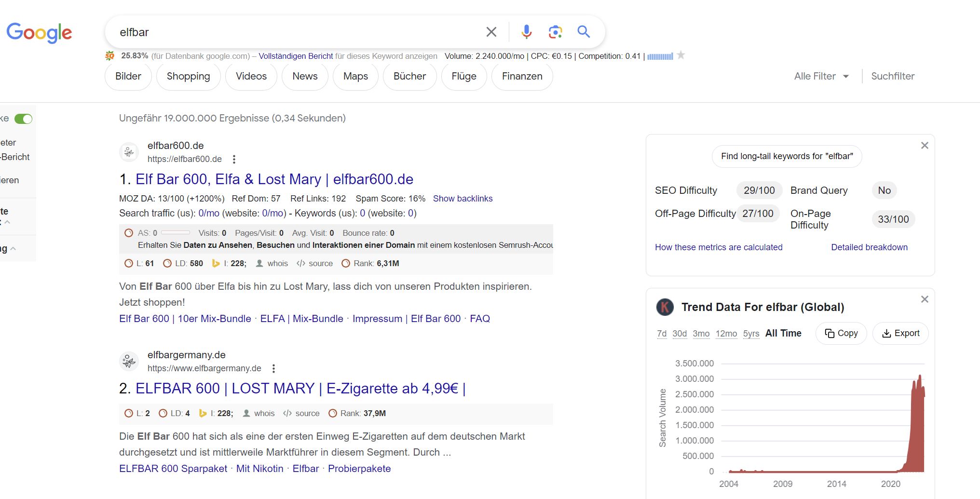The image size is (980, 499).
Task: Toggle the green switch in left sidebar
Action: point(23,119)
